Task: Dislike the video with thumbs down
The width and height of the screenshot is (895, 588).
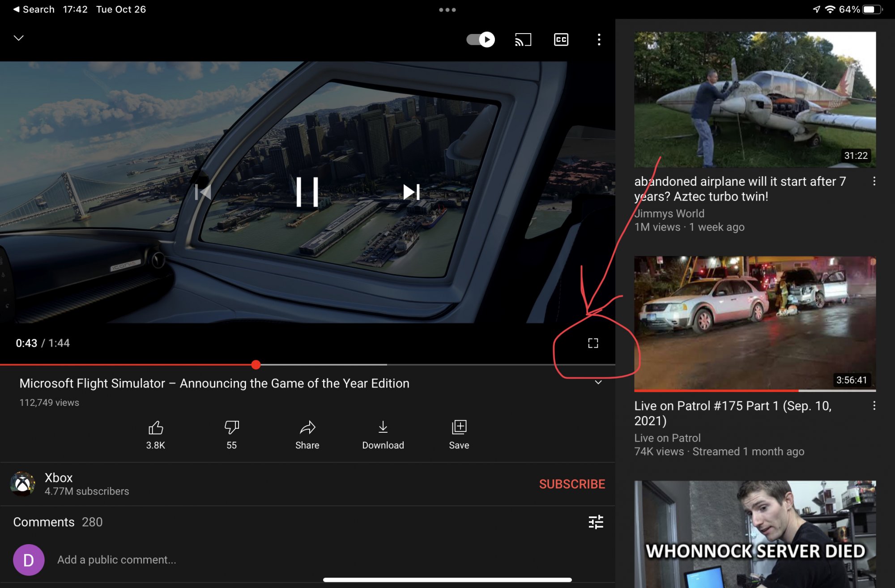Action: [231, 428]
